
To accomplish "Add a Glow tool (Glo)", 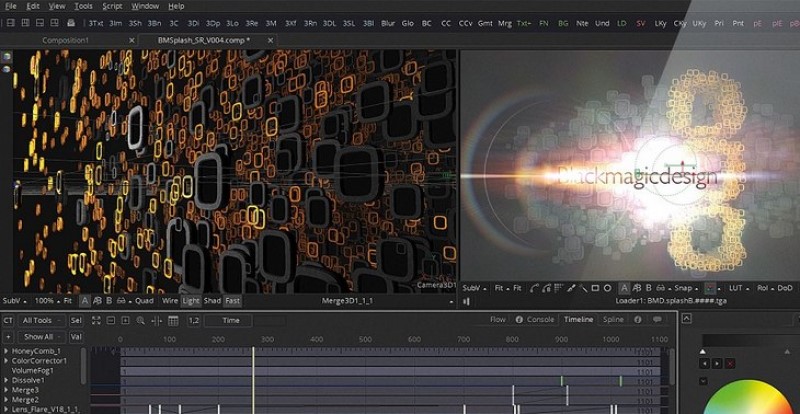I will pos(408,23).
